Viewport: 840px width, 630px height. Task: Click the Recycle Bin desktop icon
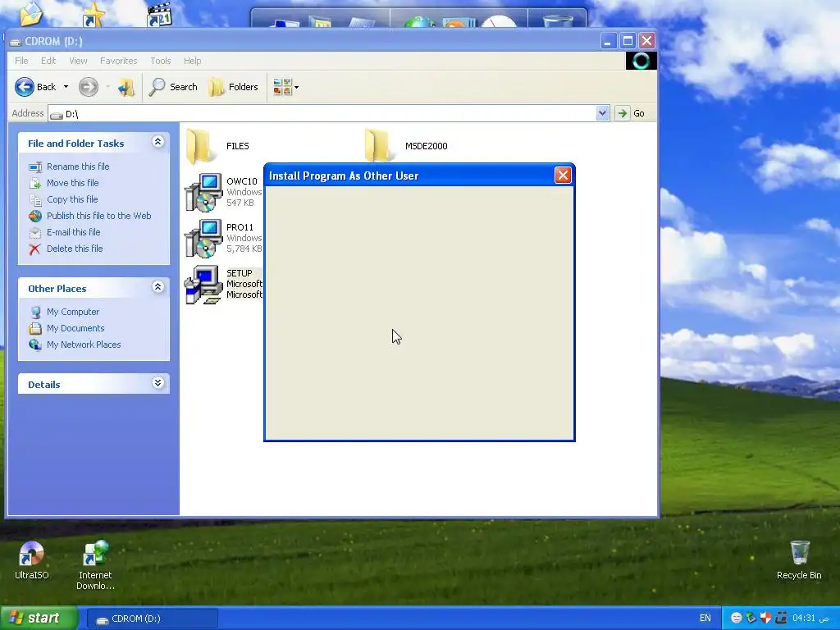pos(799,560)
